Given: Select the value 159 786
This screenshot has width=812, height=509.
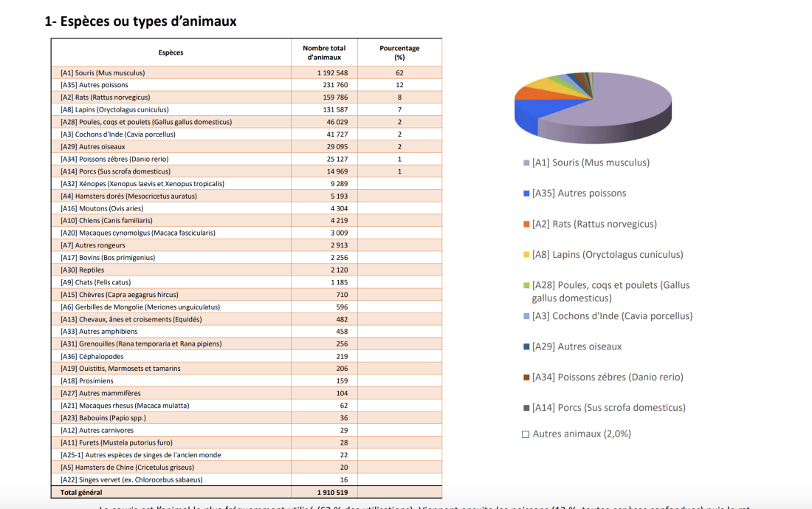Looking at the screenshot, I should tap(336, 98).
